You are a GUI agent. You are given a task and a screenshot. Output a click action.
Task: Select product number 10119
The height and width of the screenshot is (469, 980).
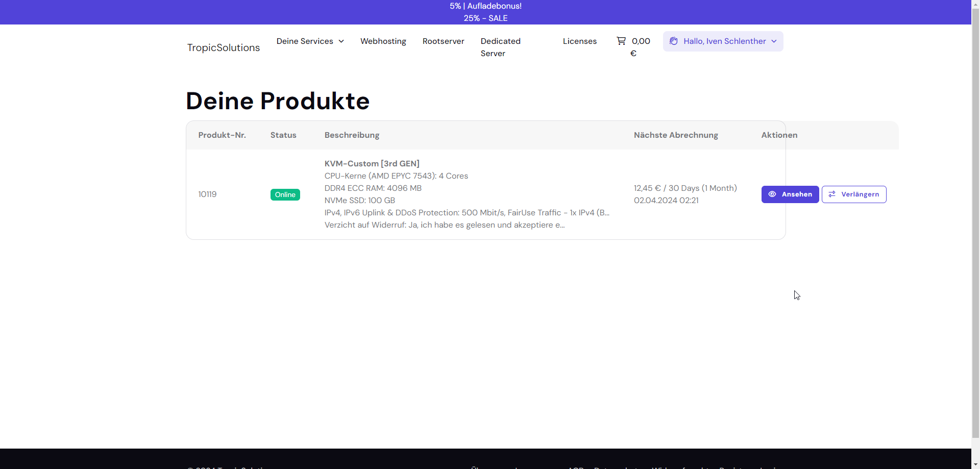coord(207,194)
